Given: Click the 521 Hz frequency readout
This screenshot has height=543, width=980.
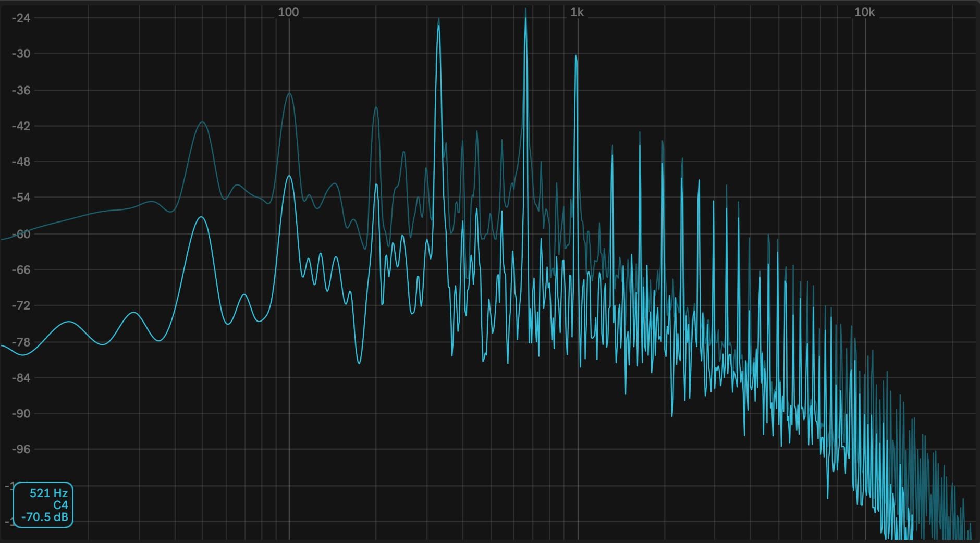Looking at the screenshot, I should tap(48, 493).
